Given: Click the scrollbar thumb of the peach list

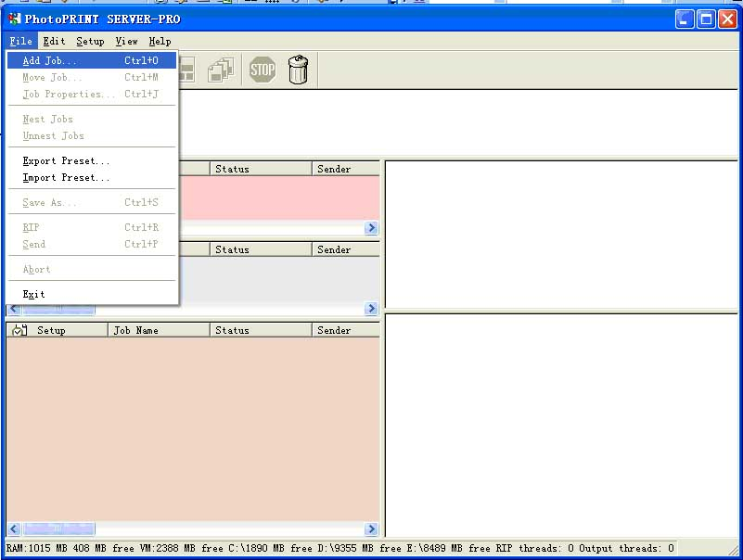Looking at the screenshot, I should tap(58, 528).
